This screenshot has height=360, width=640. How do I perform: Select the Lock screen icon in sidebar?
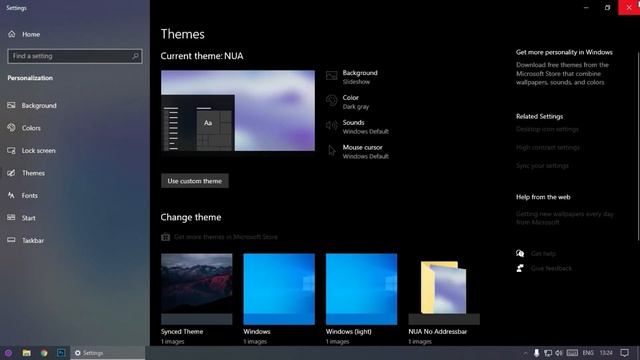click(11, 151)
